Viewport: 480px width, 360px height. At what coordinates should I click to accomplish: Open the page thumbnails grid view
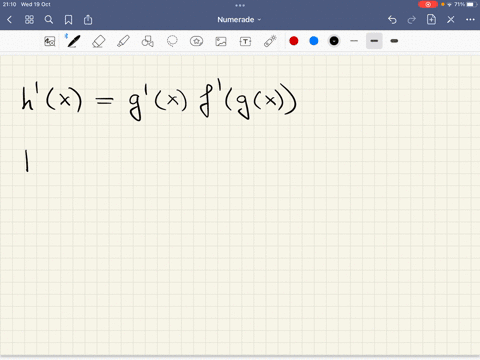[x=29, y=20]
